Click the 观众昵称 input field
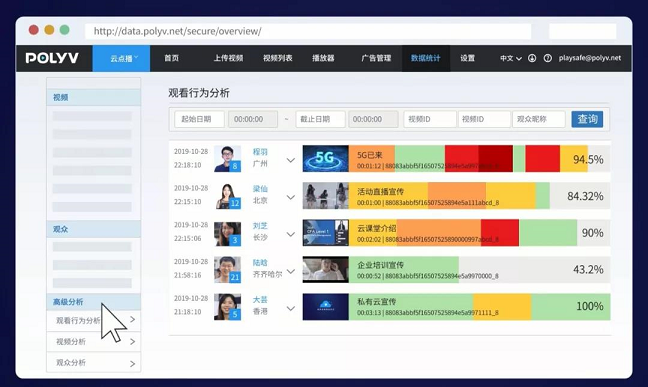 coord(538,119)
